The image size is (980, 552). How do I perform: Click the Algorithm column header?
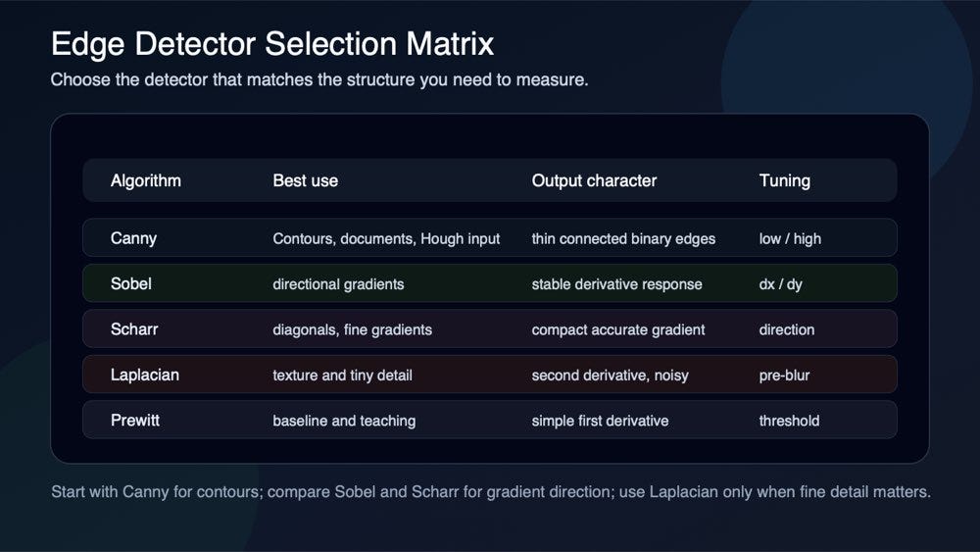point(146,180)
